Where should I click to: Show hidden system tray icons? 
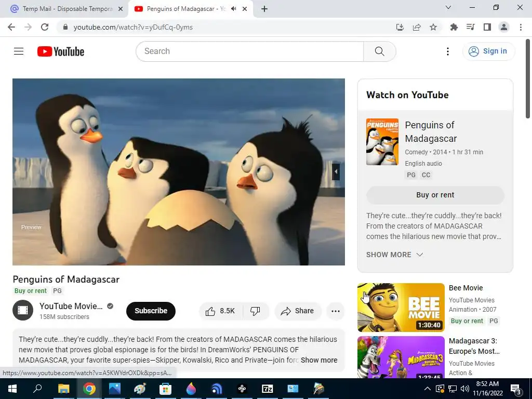tap(428, 389)
